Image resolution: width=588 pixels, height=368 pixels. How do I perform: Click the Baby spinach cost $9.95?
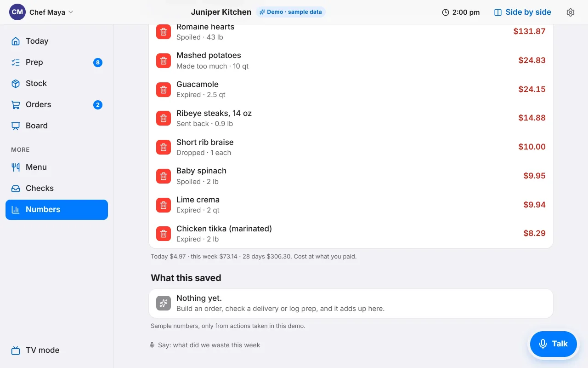click(534, 176)
